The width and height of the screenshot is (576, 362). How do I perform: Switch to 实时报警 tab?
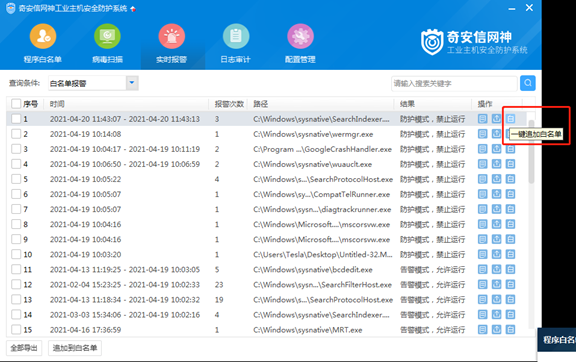(172, 44)
